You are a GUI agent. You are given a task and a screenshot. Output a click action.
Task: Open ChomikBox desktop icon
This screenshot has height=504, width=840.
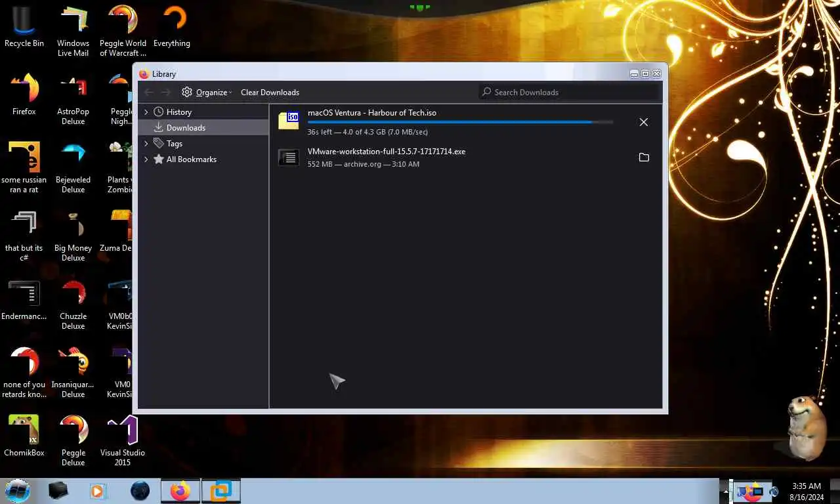(x=24, y=436)
